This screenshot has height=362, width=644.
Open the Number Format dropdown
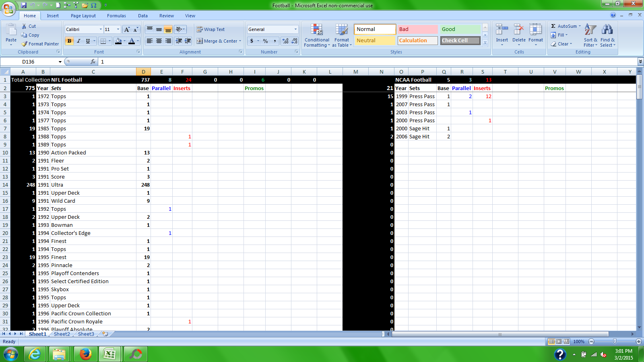click(x=295, y=29)
